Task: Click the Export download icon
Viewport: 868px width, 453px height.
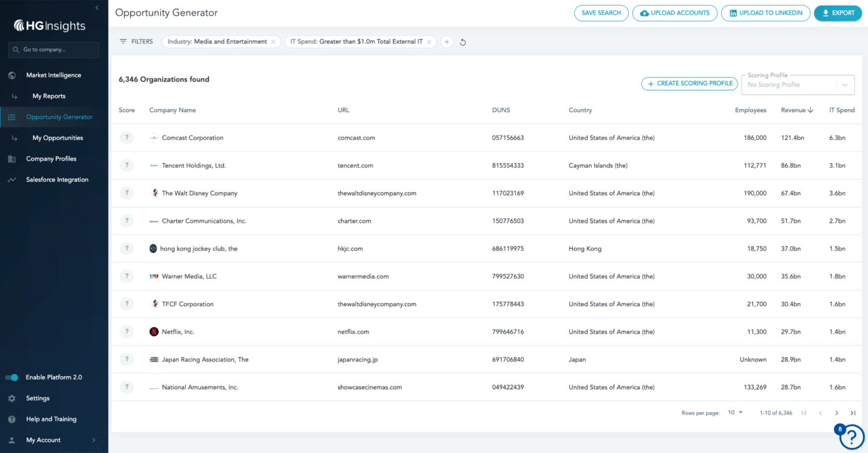Action: coord(825,12)
